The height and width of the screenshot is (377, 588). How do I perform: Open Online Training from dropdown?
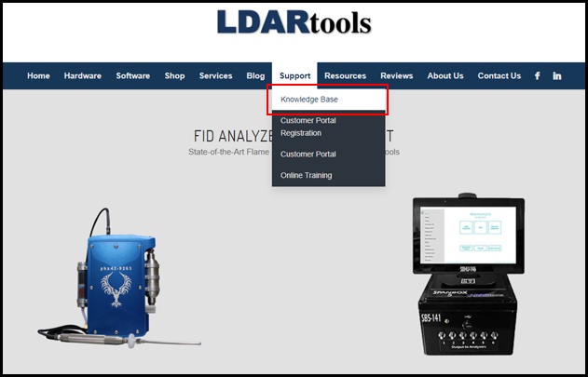[x=307, y=175]
